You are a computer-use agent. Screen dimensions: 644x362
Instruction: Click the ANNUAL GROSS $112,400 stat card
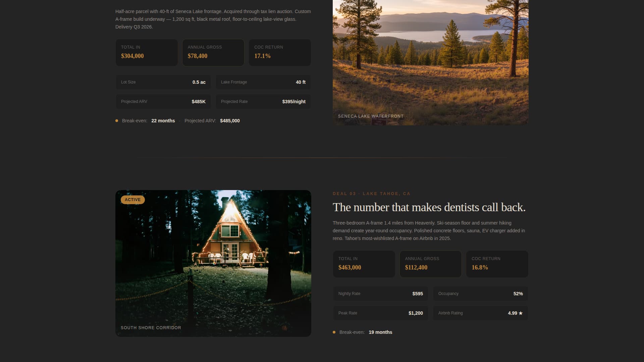pos(430,264)
